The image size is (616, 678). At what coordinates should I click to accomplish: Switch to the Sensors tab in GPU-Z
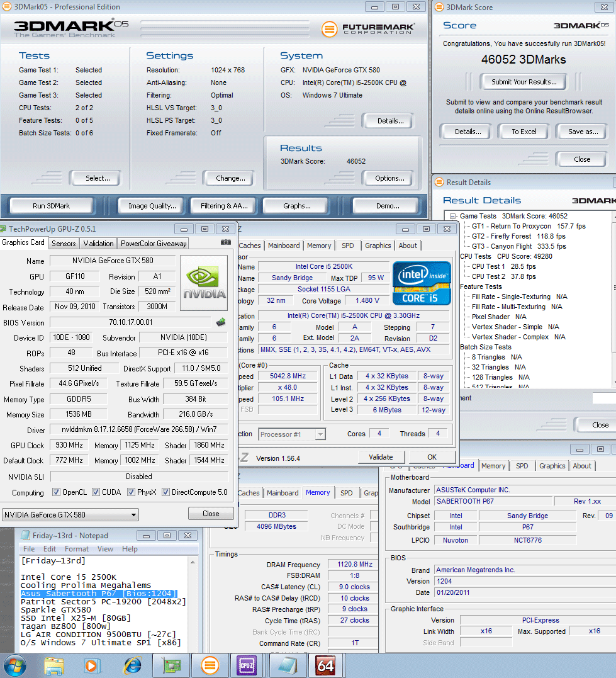point(64,244)
